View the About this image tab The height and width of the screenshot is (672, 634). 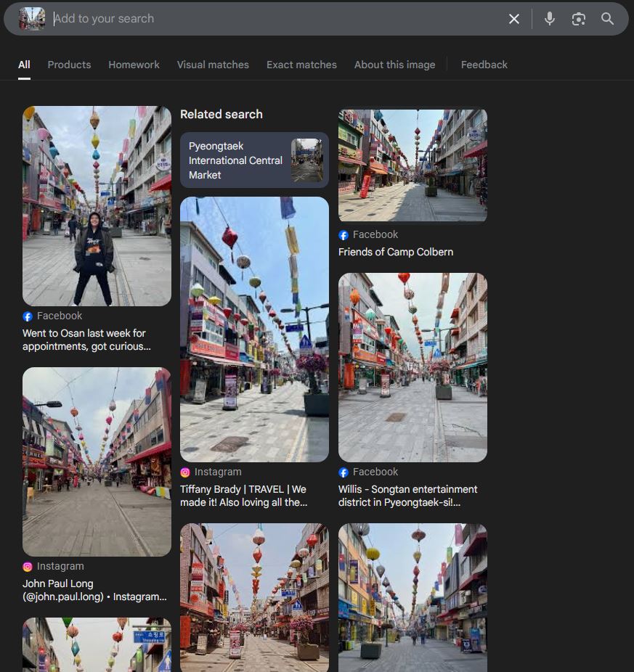click(394, 65)
